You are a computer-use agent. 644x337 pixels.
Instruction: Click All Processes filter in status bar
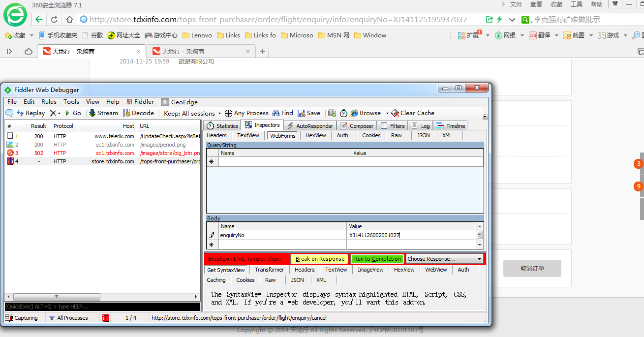click(68, 318)
